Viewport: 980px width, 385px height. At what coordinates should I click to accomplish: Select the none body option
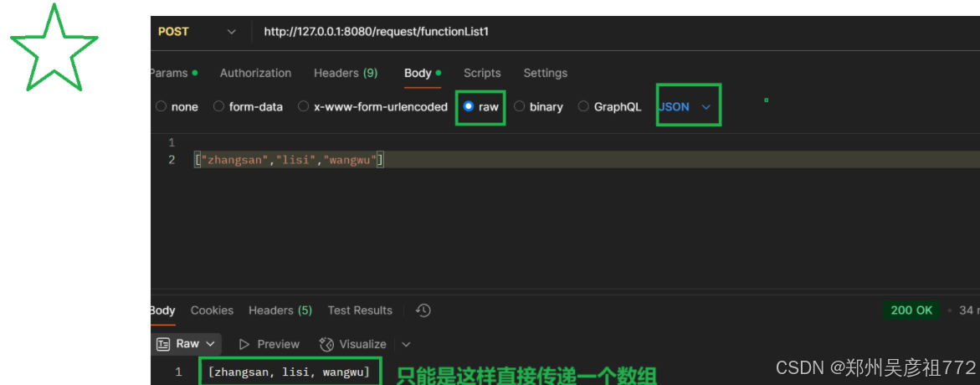(x=177, y=107)
